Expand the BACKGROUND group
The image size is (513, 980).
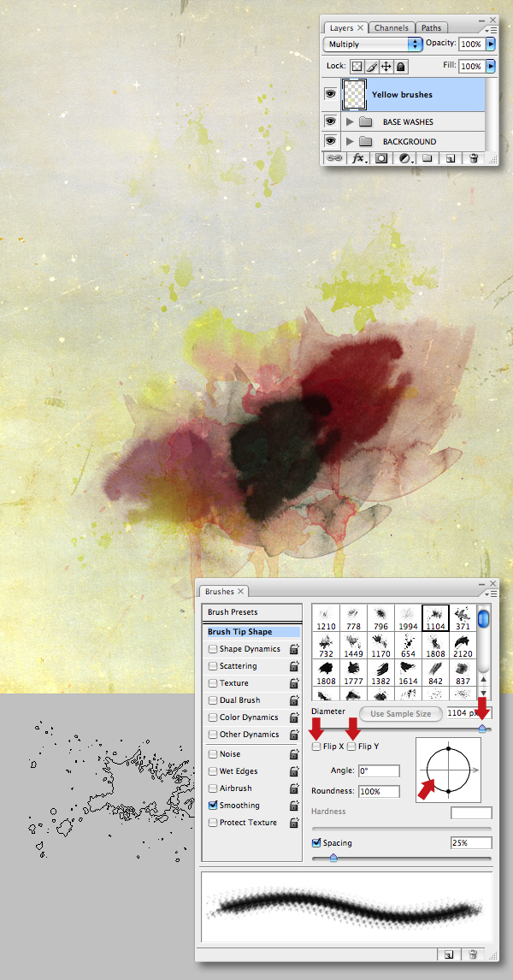(x=350, y=141)
